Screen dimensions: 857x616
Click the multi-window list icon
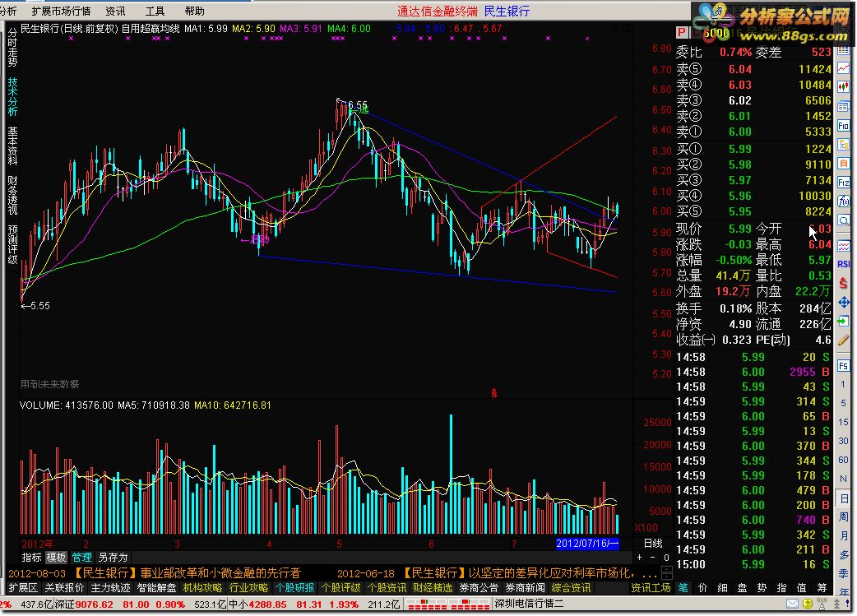pyautogui.click(x=844, y=106)
